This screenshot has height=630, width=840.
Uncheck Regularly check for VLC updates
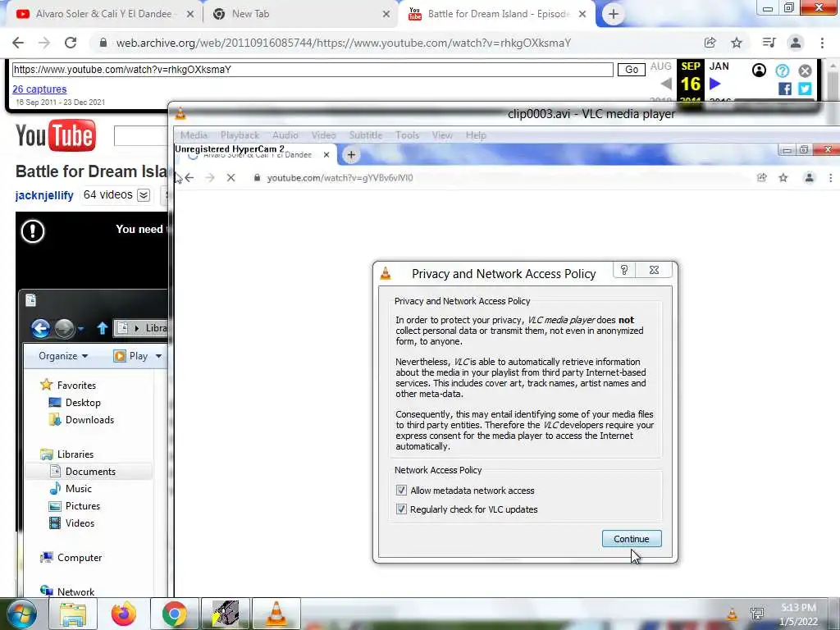point(401,509)
